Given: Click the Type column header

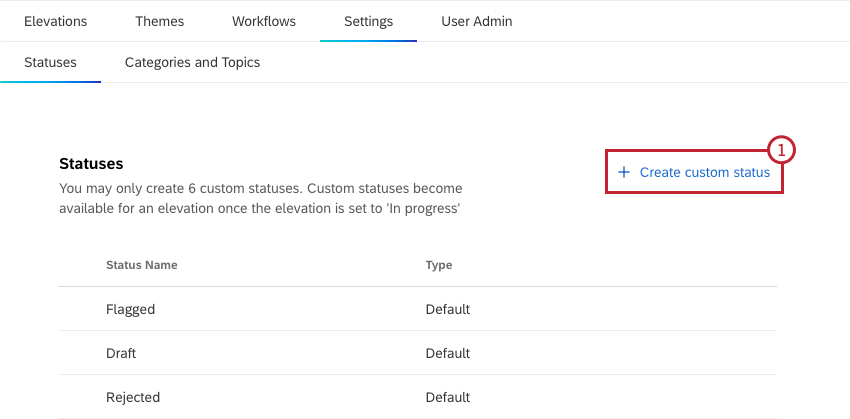Looking at the screenshot, I should point(439,265).
